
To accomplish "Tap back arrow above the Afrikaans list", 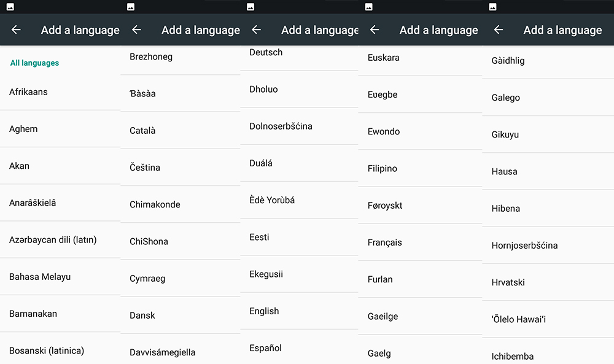I will 16,30.
